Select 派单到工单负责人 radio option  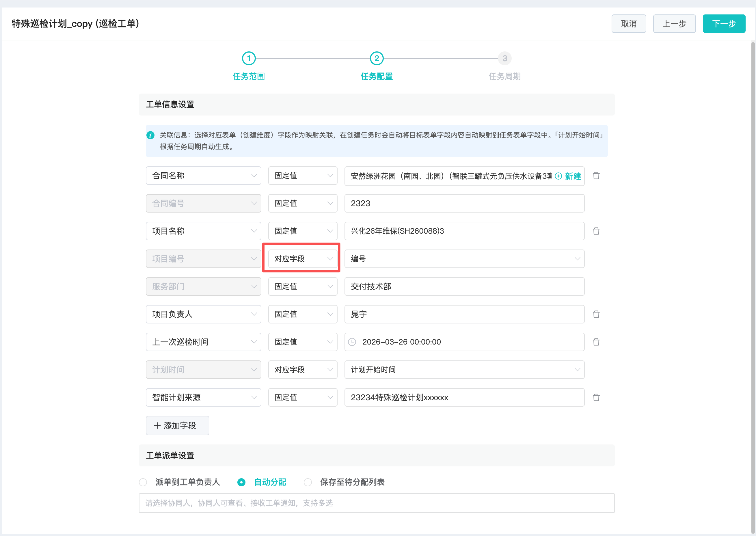(143, 482)
